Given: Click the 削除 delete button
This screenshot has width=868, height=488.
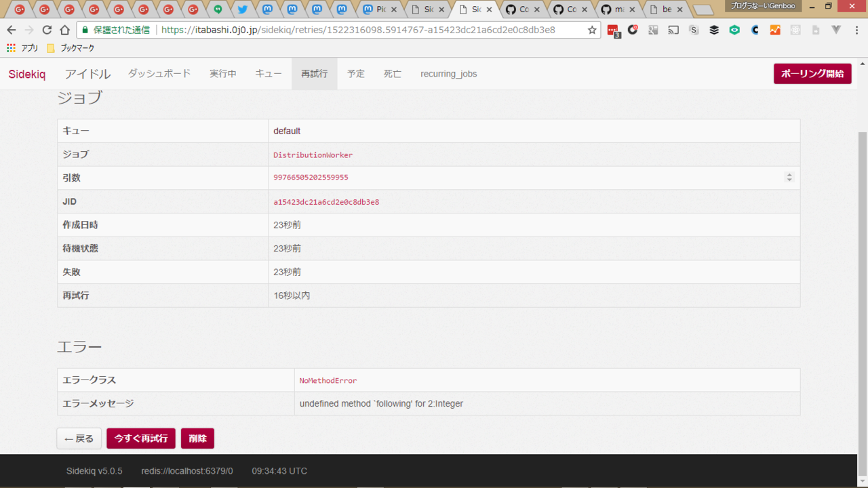Looking at the screenshot, I should click(197, 439).
